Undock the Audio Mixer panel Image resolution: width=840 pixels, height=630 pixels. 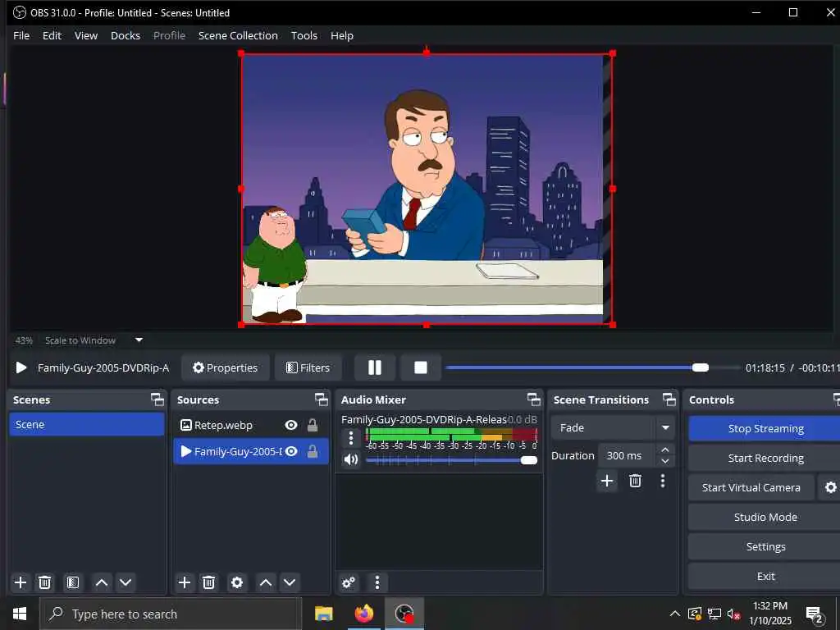click(x=533, y=399)
